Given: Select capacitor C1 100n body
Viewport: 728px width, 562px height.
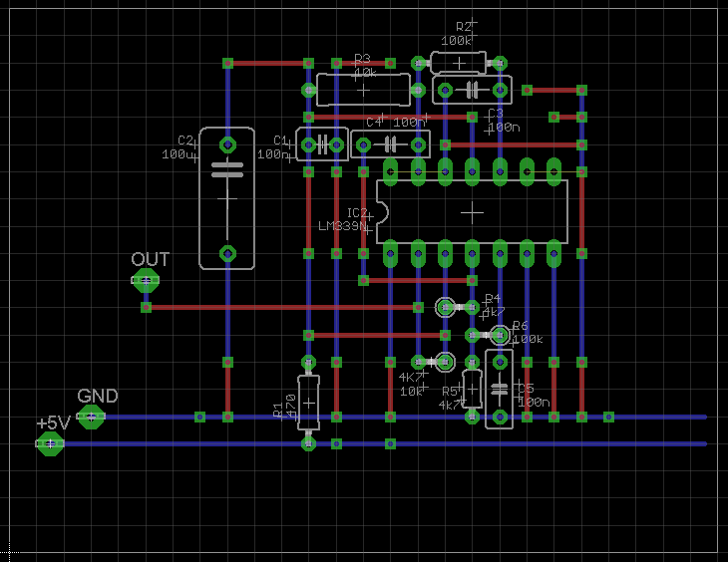Looking at the screenshot, I should pos(322,145).
